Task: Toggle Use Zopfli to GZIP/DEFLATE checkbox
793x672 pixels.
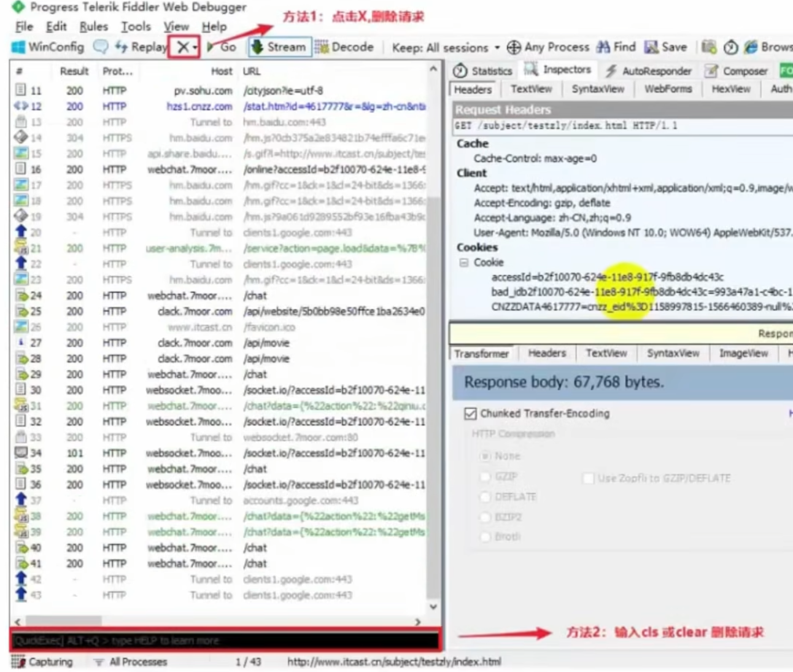Action: click(x=588, y=478)
